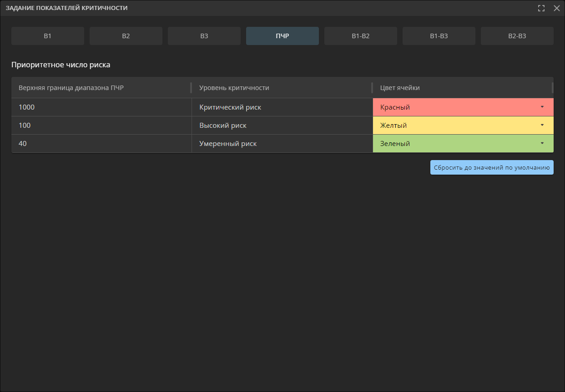Screen dimensions: 565x392
Task: Edit the 100 upper bound cell
Action: tap(101, 126)
